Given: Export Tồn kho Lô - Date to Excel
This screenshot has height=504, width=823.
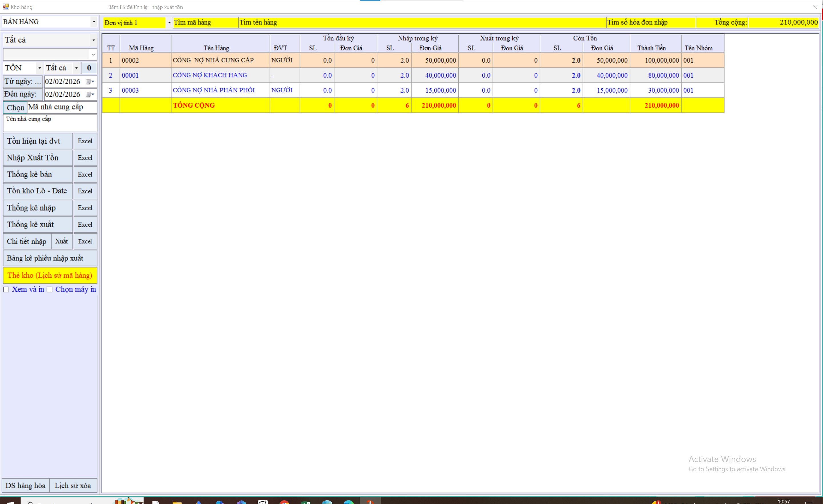Looking at the screenshot, I should (x=85, y=191).
